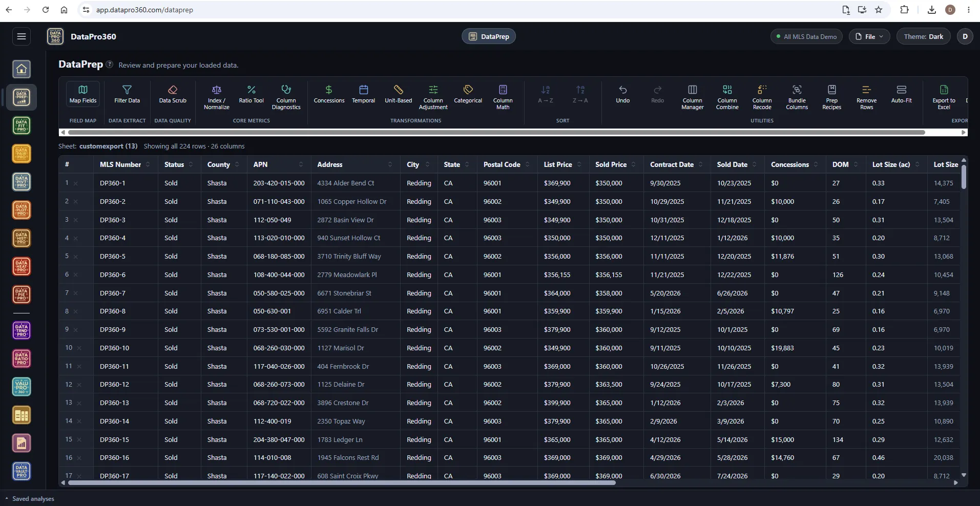Open the Concessions transformation

(x=329, y=95)
